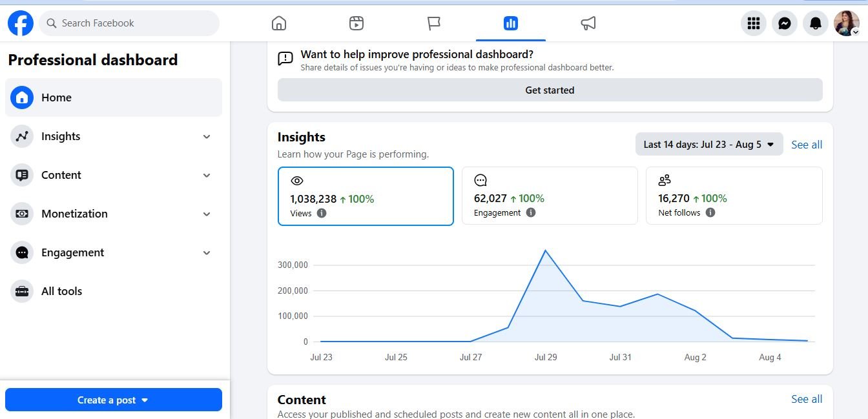Expand the Monetization sidebar chevron
The image size is (868, 419).
click(207, 214)
